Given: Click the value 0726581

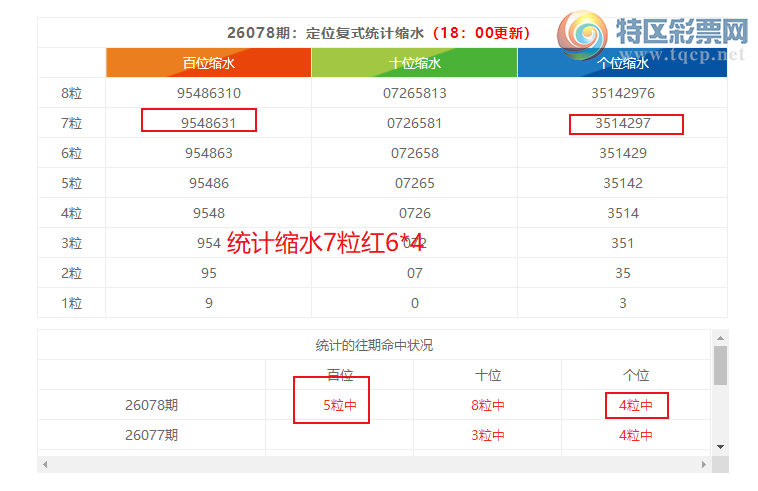Looking at the screenshot, I should click(x=414, y=123).
